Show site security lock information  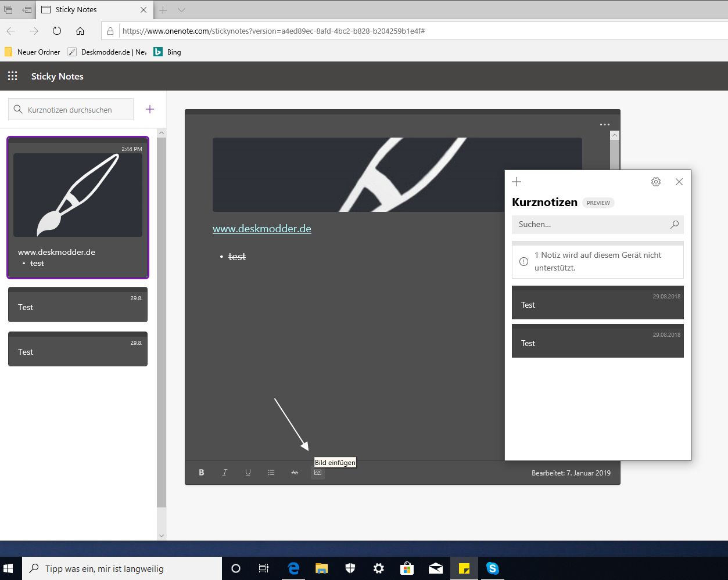tap(110, 31)
